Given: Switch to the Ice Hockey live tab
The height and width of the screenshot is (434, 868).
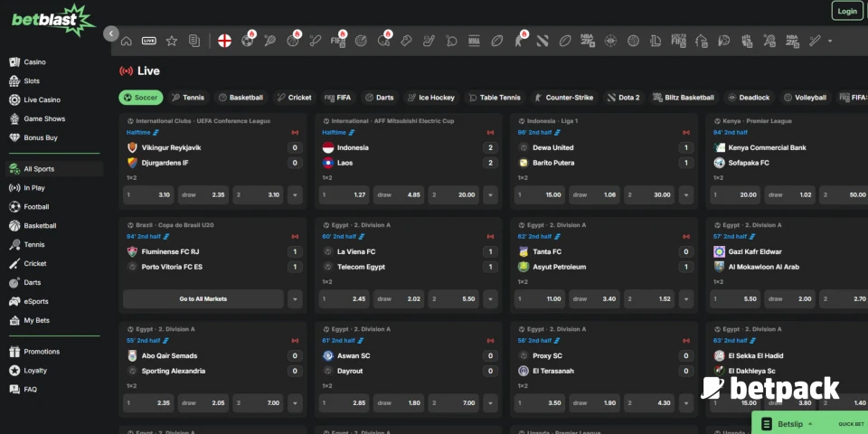Looking at the screenshot, I should pos(430,98).
